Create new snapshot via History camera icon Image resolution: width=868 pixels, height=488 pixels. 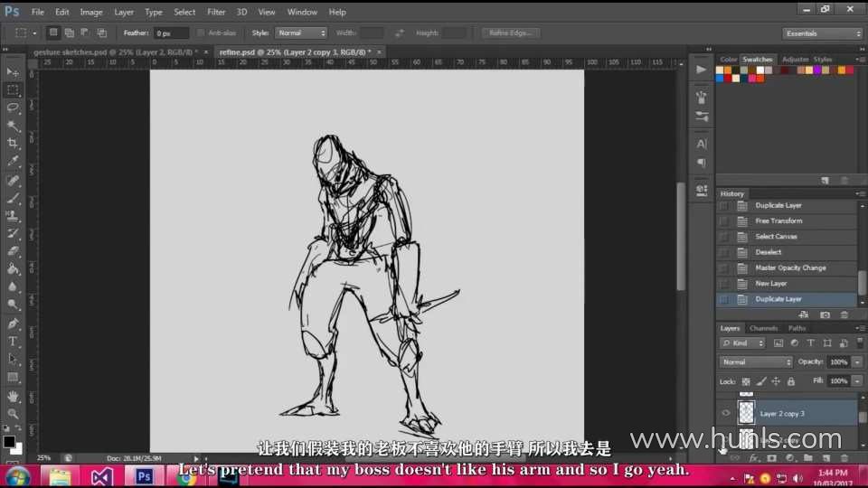pos(825,314)
